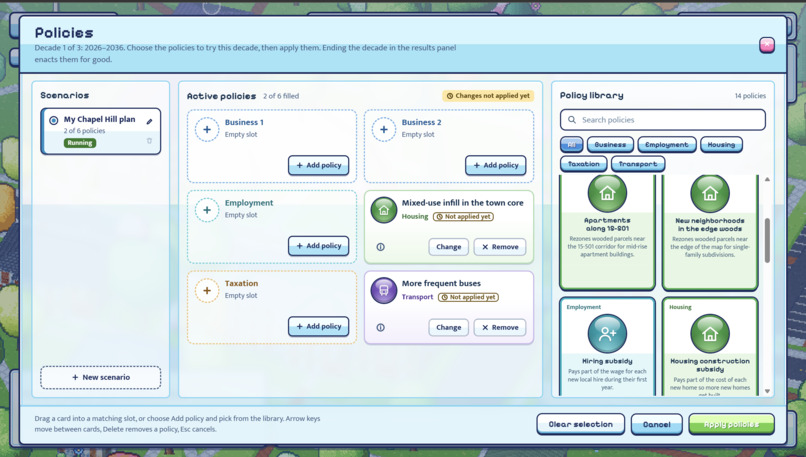Click the library scroll up arrow
Screen dimensions: 806x457
point(767,179)
